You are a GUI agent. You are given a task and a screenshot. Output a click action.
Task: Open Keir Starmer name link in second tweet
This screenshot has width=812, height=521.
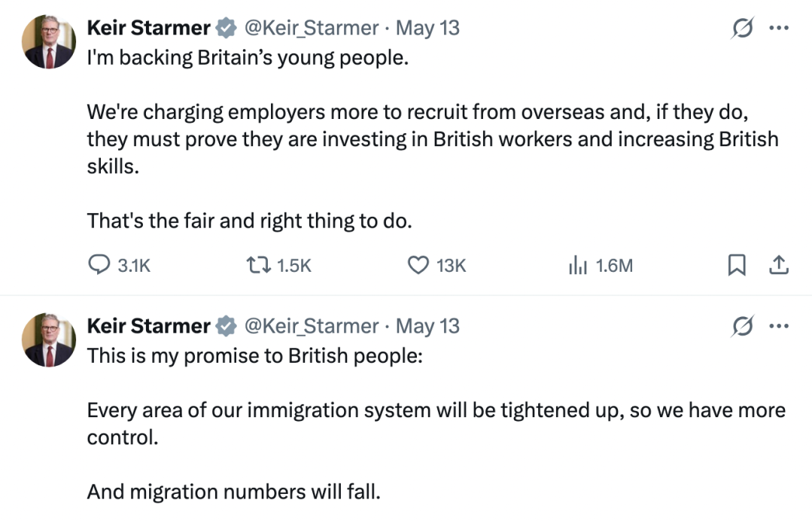148,326
